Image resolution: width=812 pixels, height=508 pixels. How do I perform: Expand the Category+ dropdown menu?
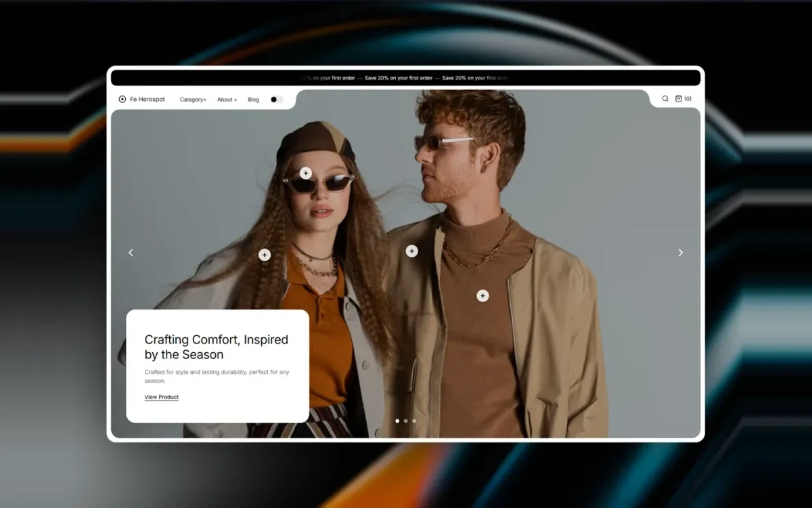tap(193, 100)
